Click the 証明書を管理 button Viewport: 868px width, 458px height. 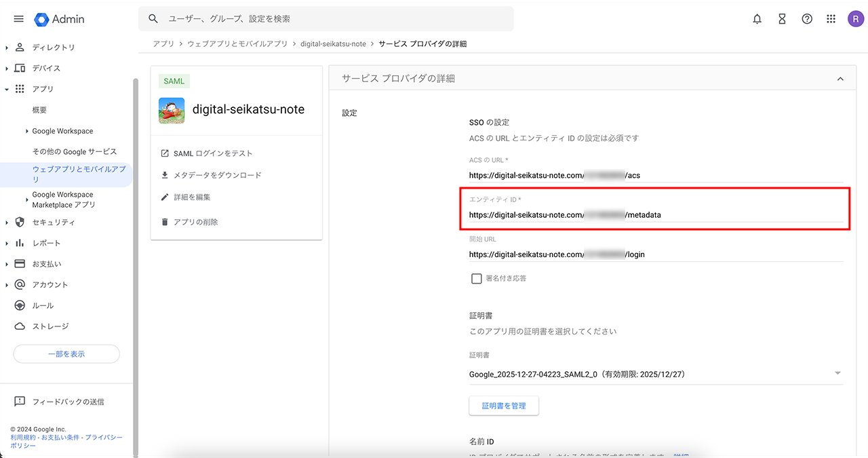[504, 406]
